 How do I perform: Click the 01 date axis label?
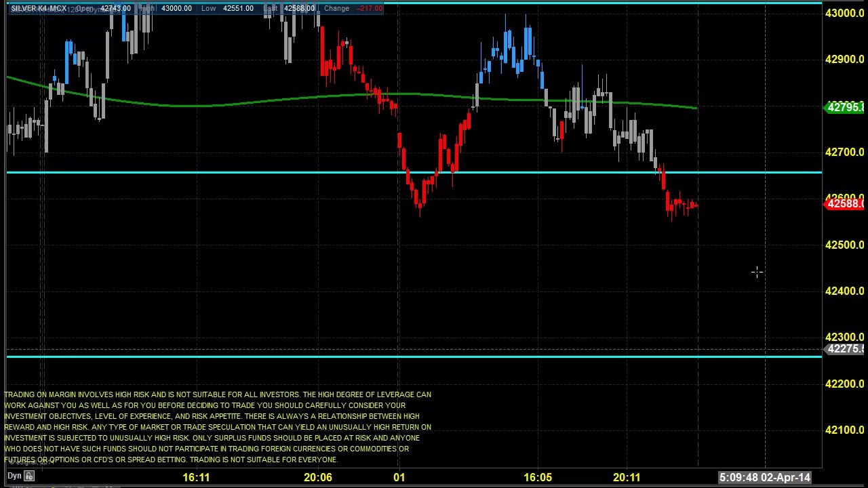(399, 477)
